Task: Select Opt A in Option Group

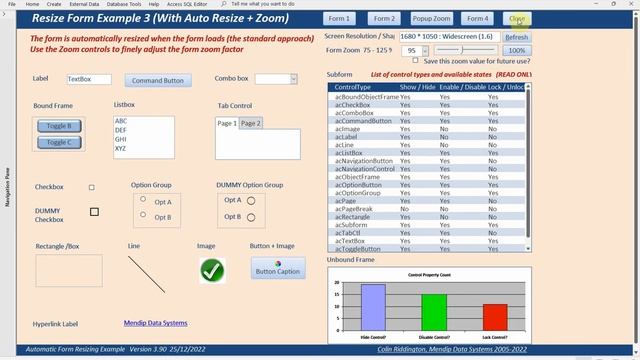Action: point(143,199)
